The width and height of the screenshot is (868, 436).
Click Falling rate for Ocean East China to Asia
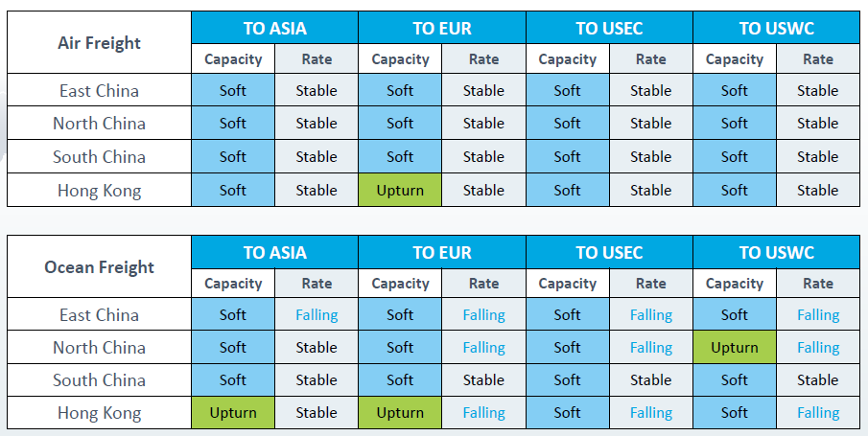tap(317, 315)
